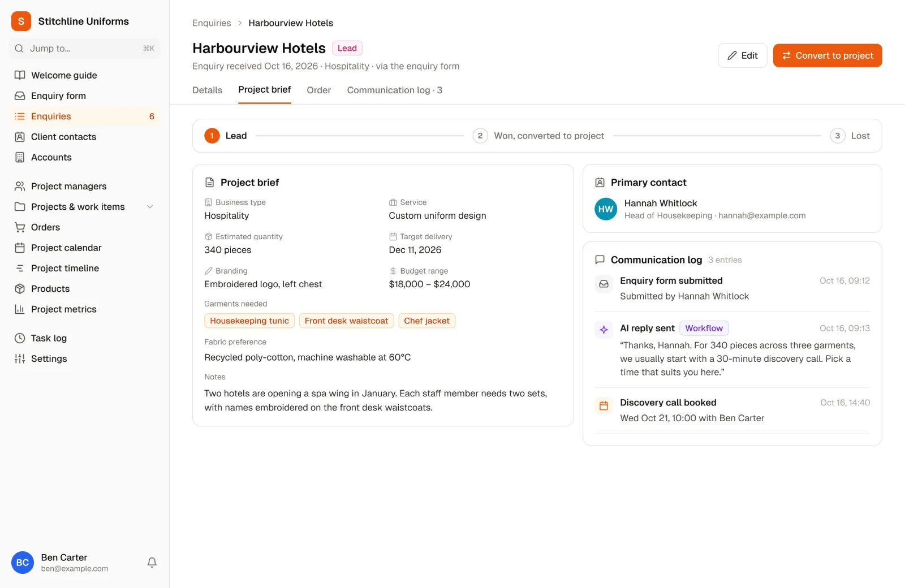
Task: Open the Accounts building icon
Action: pos(20,157)
